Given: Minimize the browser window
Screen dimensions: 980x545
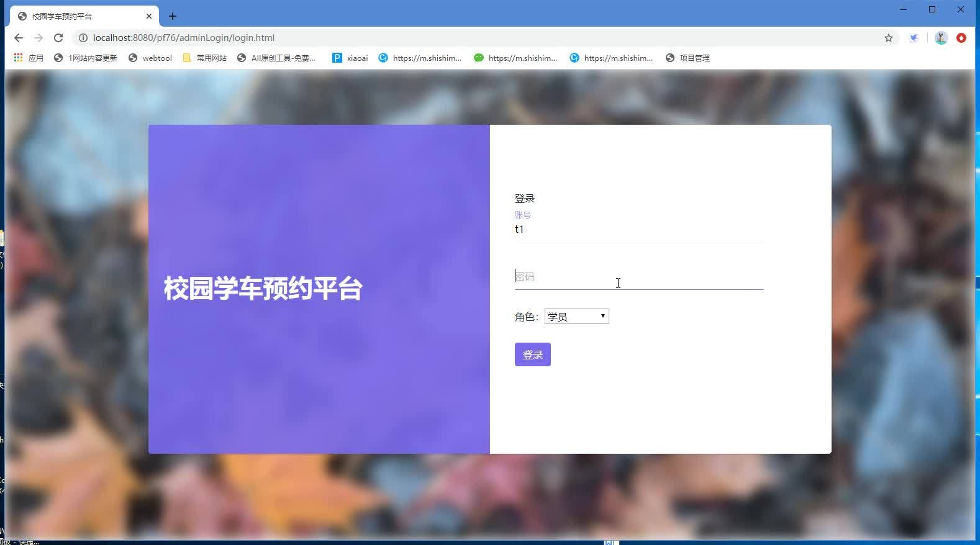Looking at the screenshot, I should coord(904,9).
